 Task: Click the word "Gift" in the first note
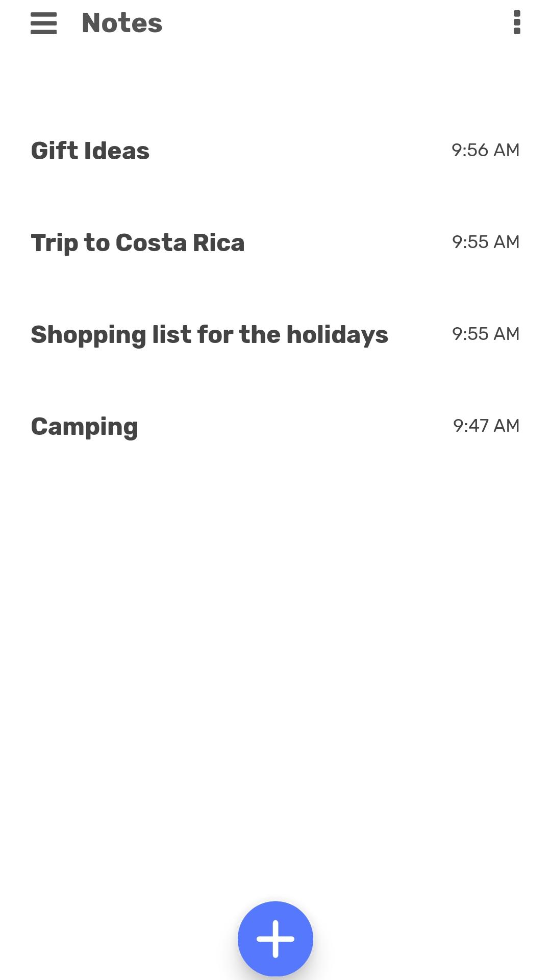pos(54,151)
